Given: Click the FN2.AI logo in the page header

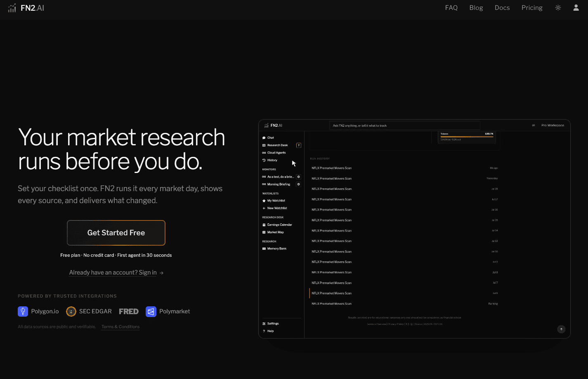Looking at the screenshot, I should click(26, 8).
